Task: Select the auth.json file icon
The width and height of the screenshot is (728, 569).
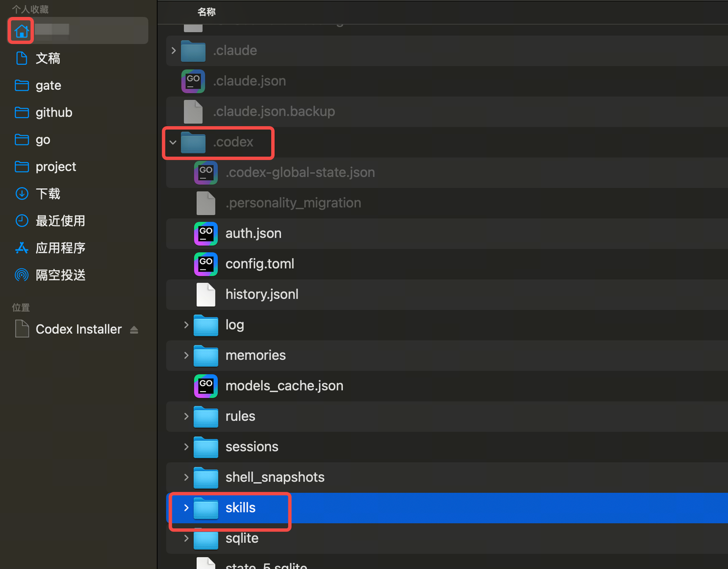Action: click(x=205, y=234)
